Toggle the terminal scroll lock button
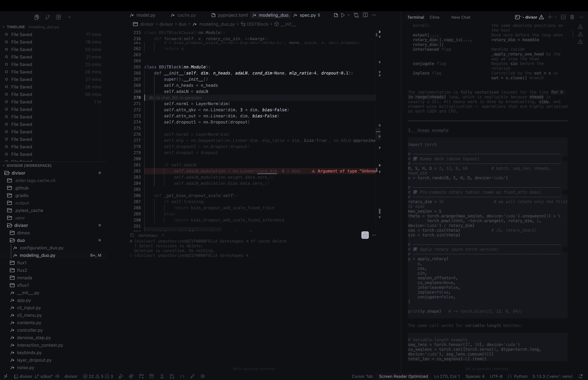The height and width of the screenshot is (380, 588). (365, 235)
